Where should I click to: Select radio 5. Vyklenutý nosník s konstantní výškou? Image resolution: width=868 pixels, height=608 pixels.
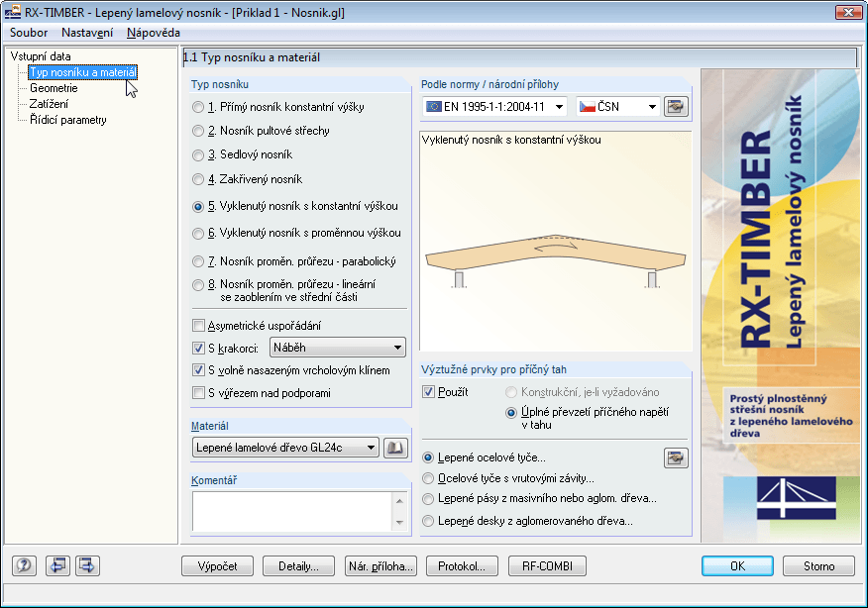click(197, 207)
